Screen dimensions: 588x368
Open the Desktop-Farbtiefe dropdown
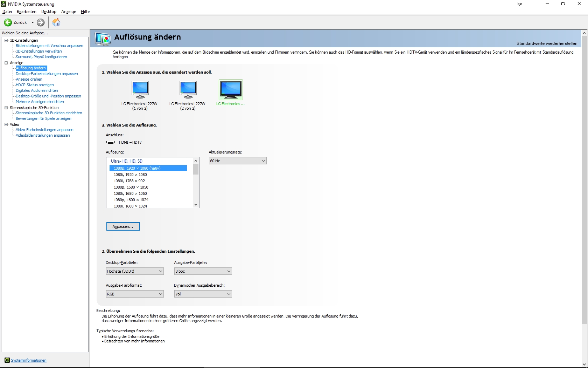[x=135, y=271]
